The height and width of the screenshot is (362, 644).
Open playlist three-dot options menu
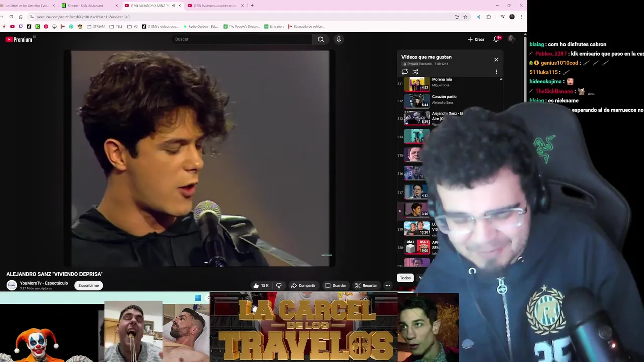tap(496, 72)
